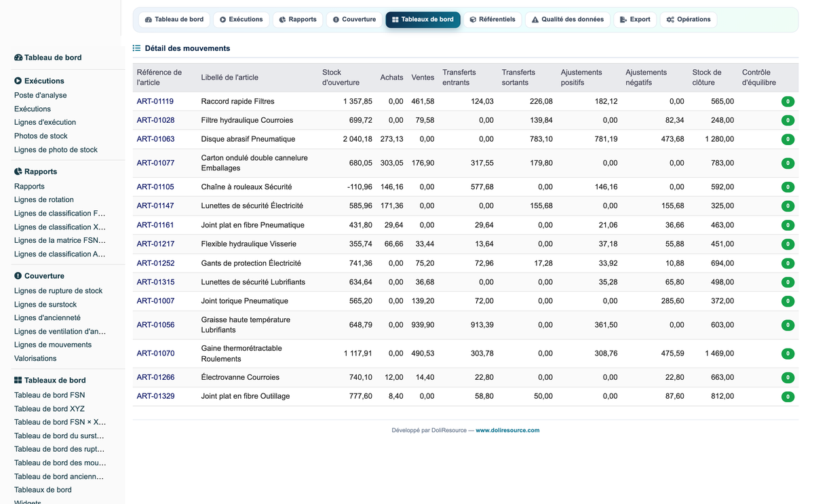Visit the www.doliresource.com footer link

point(507,430)
